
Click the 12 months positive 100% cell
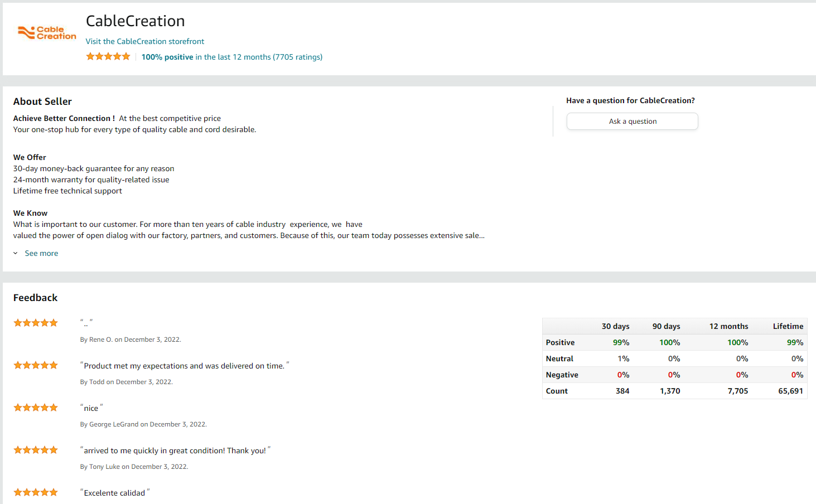pyautogui.click(x=737, y=342)
